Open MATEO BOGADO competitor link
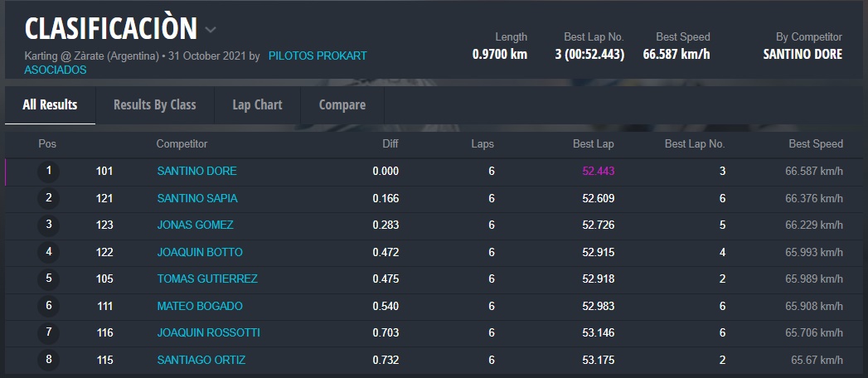868x378 pixels. pos(200,307)
